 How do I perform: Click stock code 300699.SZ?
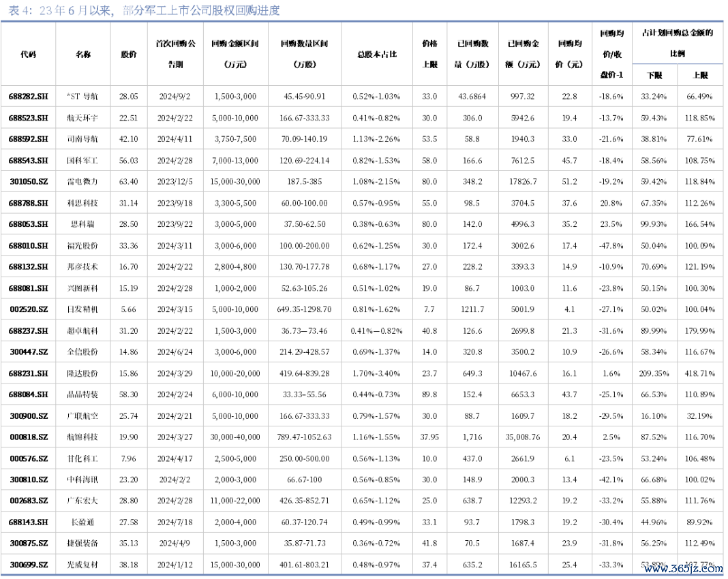pyautogui.click(x=29, y=565)
